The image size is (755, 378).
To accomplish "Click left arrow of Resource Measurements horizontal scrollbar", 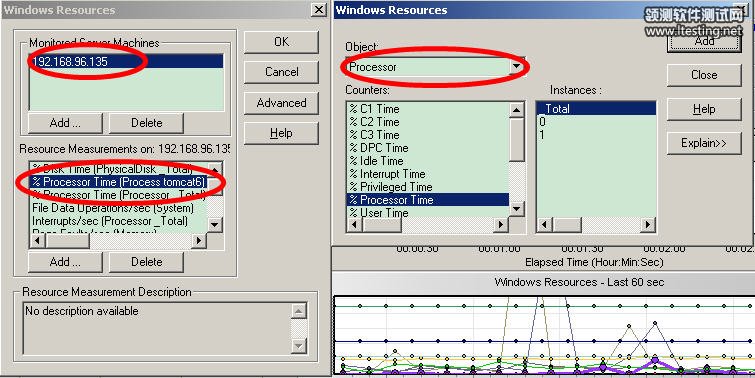I will [x=37, y=241].
